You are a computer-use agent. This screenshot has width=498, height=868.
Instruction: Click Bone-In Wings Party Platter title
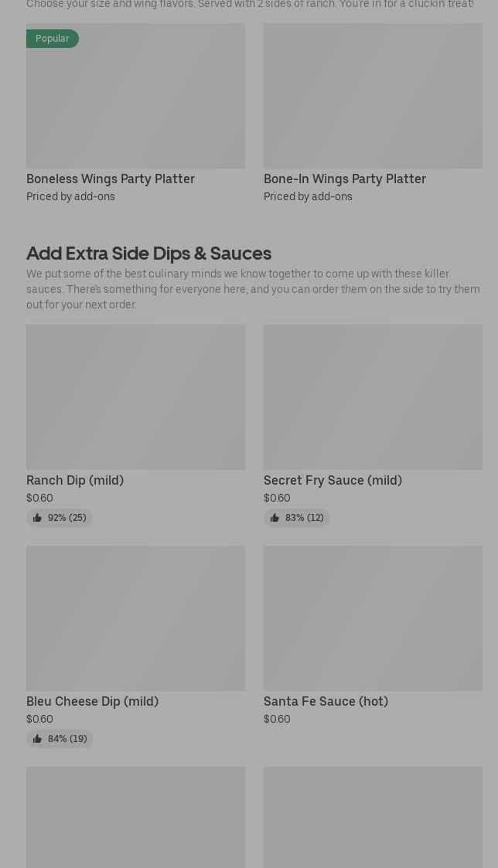click(x=345, y=179)
